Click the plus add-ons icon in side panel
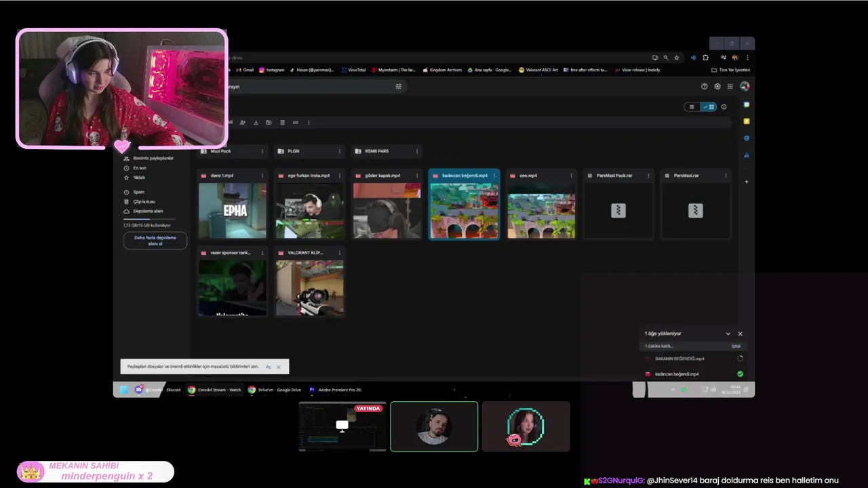The width and height of the screenshot is (868, 488). (x=746, y=182)
